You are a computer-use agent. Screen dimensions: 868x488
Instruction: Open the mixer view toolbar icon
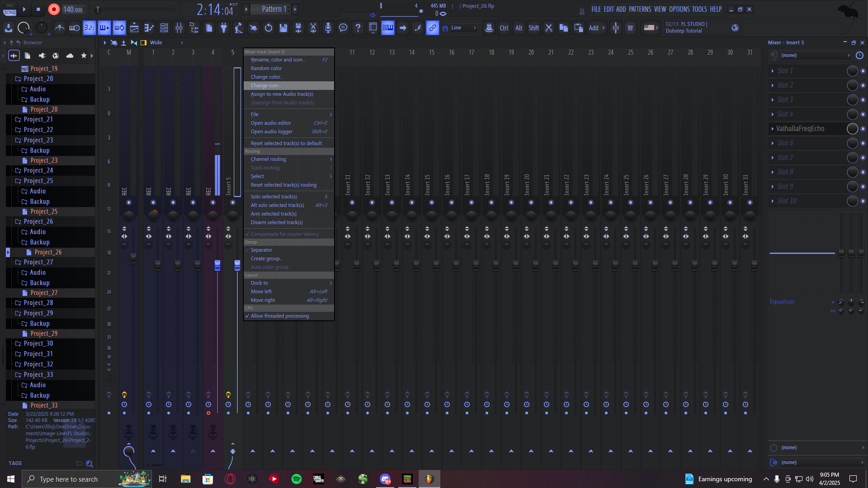(x=179, y=28)
